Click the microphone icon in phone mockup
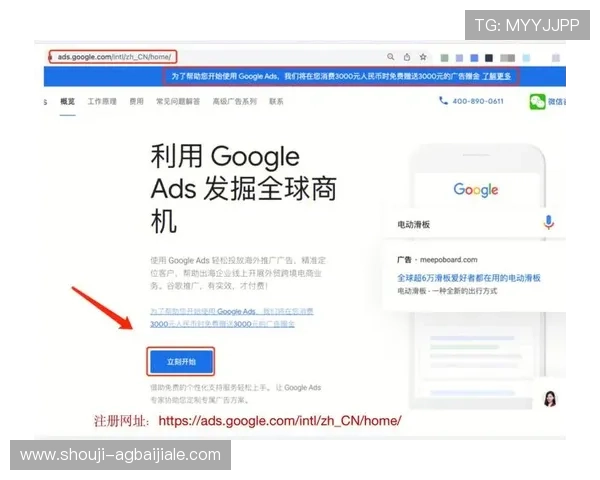 548,222
